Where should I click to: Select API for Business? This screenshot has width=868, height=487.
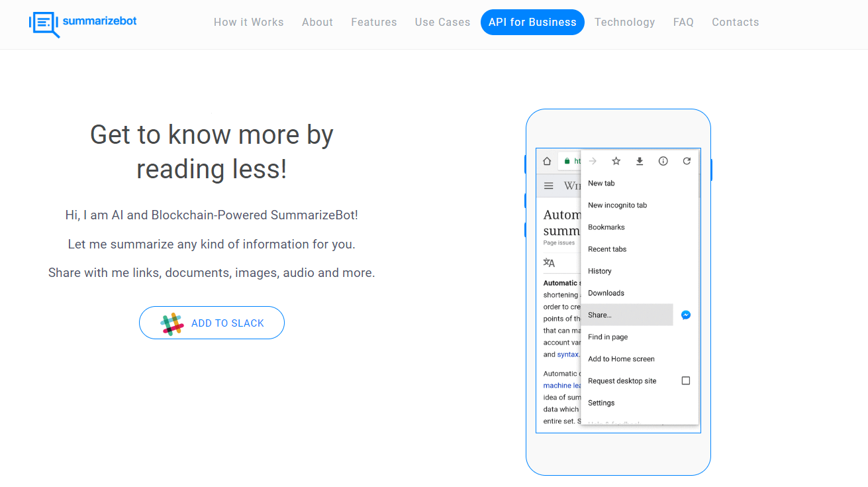coord(532,22)
